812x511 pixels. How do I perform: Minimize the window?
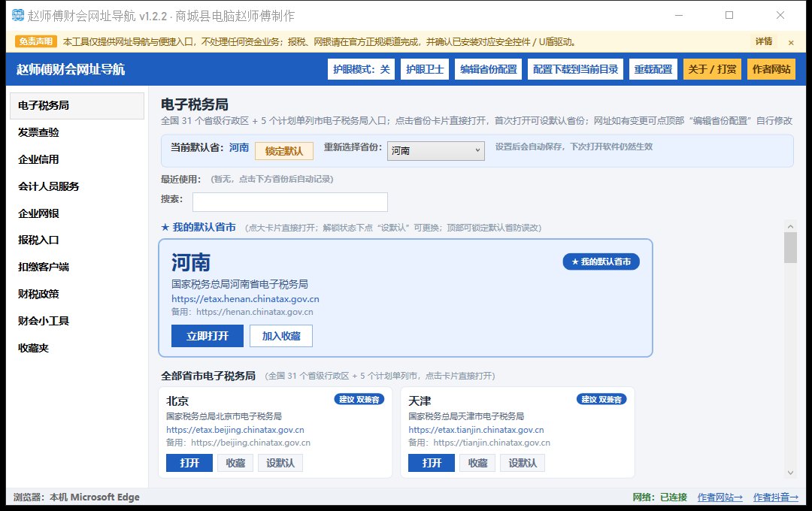pyautogui.click(x=679, y=16)
